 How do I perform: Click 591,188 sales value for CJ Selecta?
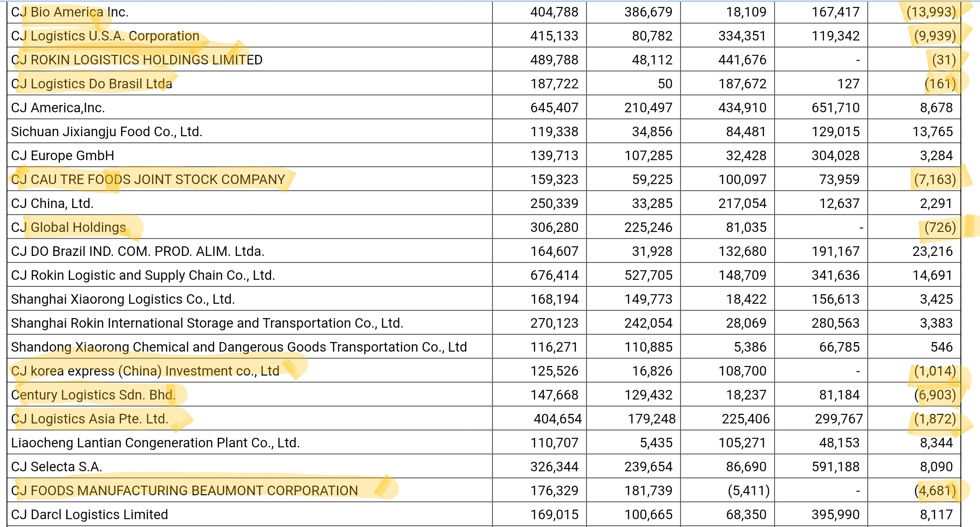coord(835,467)
